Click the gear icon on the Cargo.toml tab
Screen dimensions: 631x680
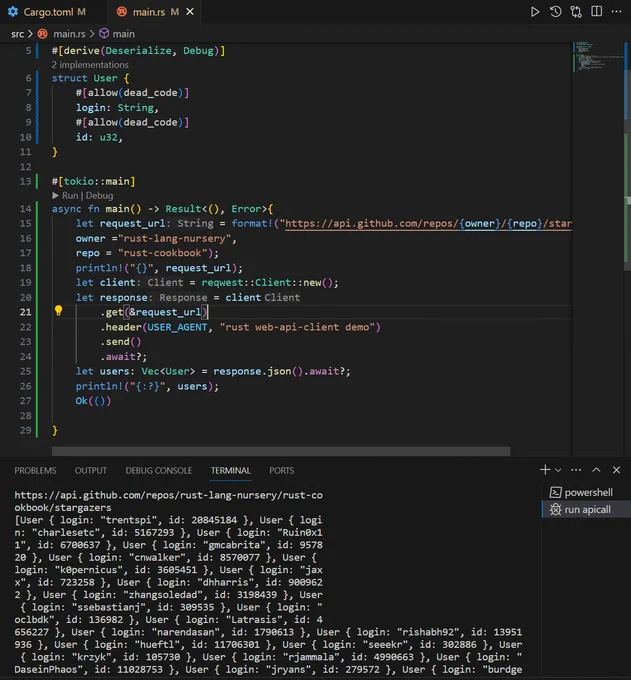13,12
